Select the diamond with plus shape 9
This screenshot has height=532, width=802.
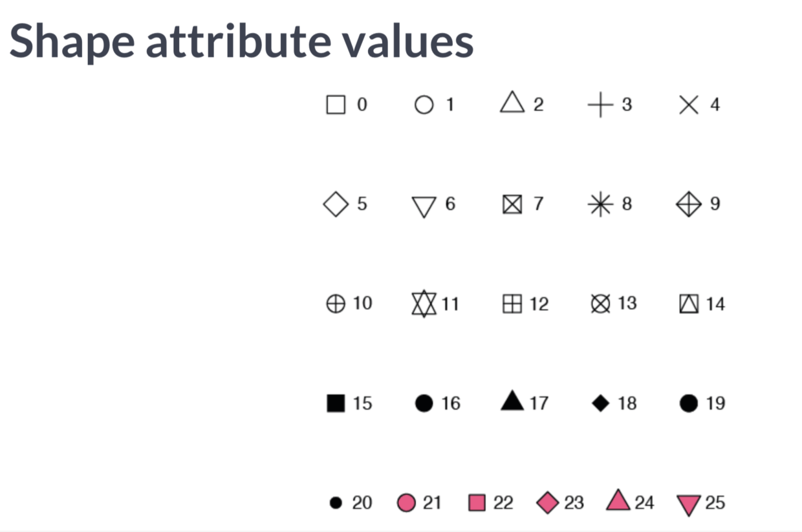pos(689,204)
